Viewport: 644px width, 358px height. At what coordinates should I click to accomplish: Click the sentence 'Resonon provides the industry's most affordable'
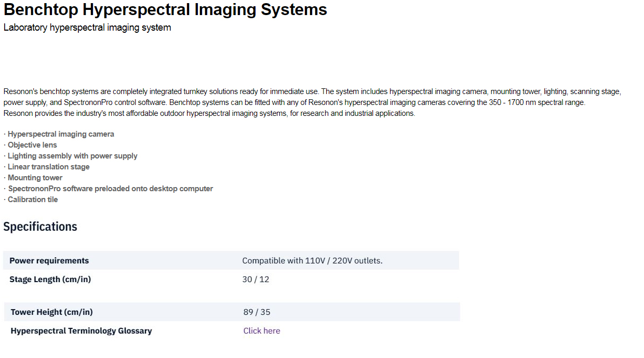click(x=209, y=113)
